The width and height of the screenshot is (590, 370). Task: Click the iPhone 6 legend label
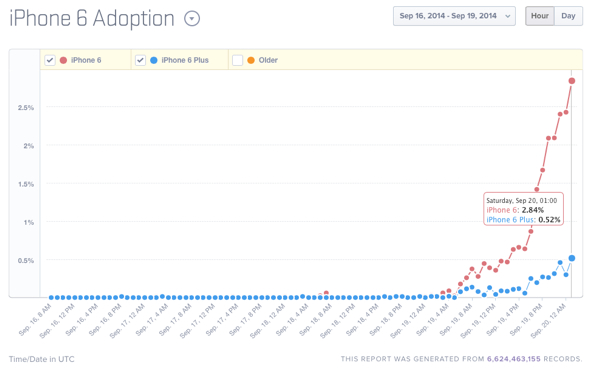(86, 60)
